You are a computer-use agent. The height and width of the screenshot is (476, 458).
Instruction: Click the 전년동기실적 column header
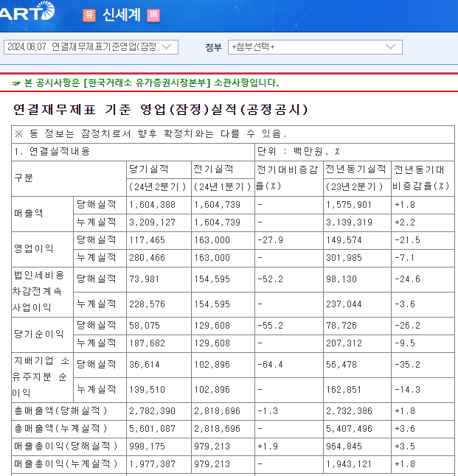[355, 169]
